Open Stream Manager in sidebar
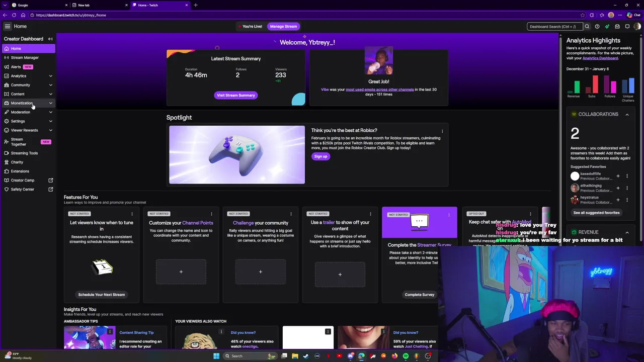 28,58
